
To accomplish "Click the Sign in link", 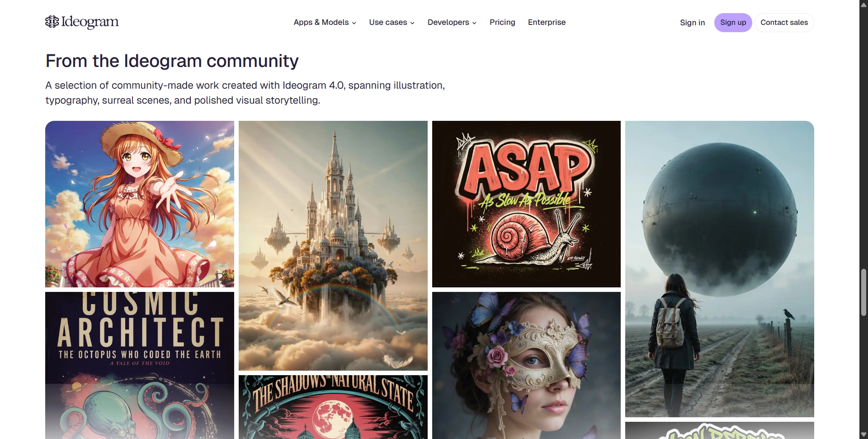I will [x=692, y=23].
